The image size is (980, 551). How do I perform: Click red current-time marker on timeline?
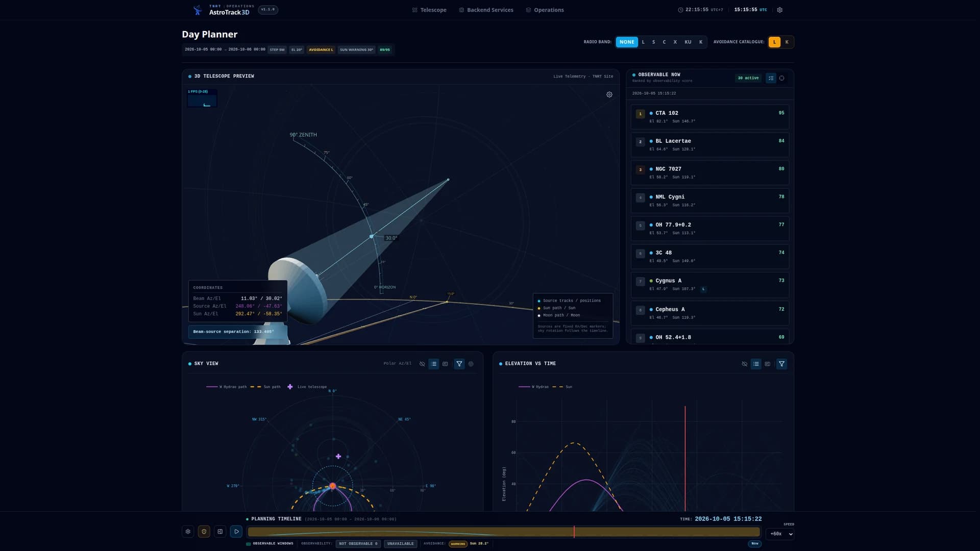(574, 532)
